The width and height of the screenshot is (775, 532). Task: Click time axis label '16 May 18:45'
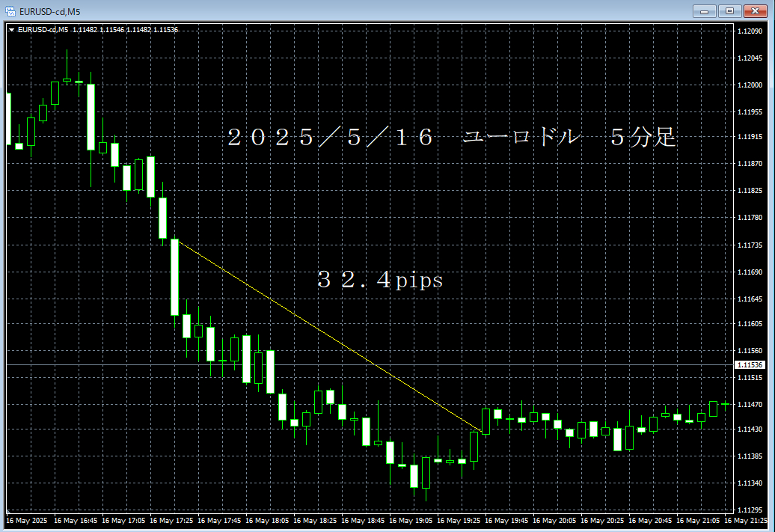(x=364, y=521)
